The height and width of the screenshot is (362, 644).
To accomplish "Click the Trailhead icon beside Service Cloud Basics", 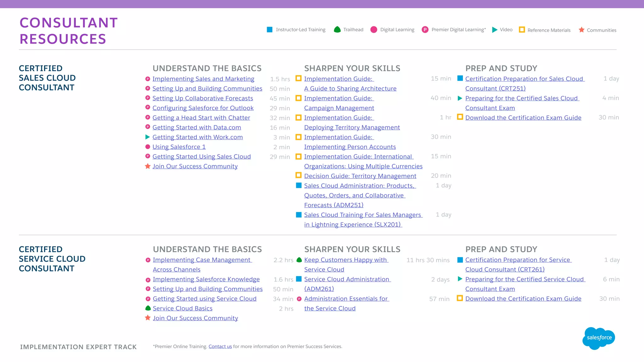I will 148,308.
